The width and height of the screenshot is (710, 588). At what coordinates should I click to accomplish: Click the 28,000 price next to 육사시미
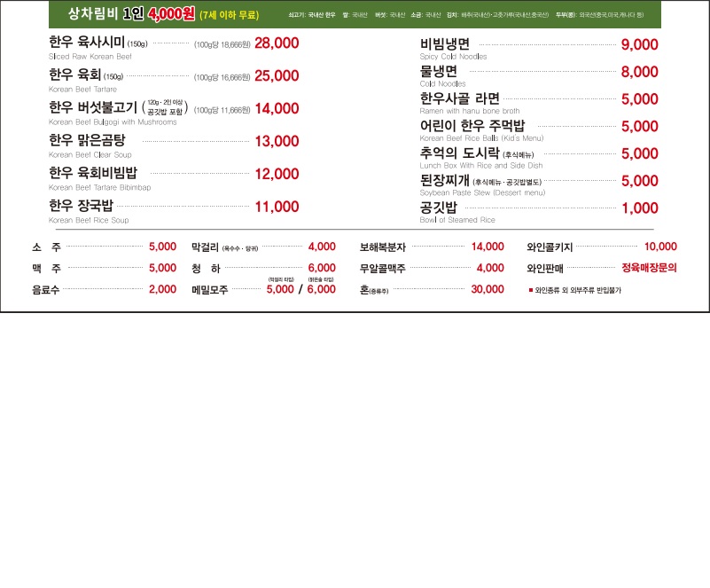coord(277,43)
